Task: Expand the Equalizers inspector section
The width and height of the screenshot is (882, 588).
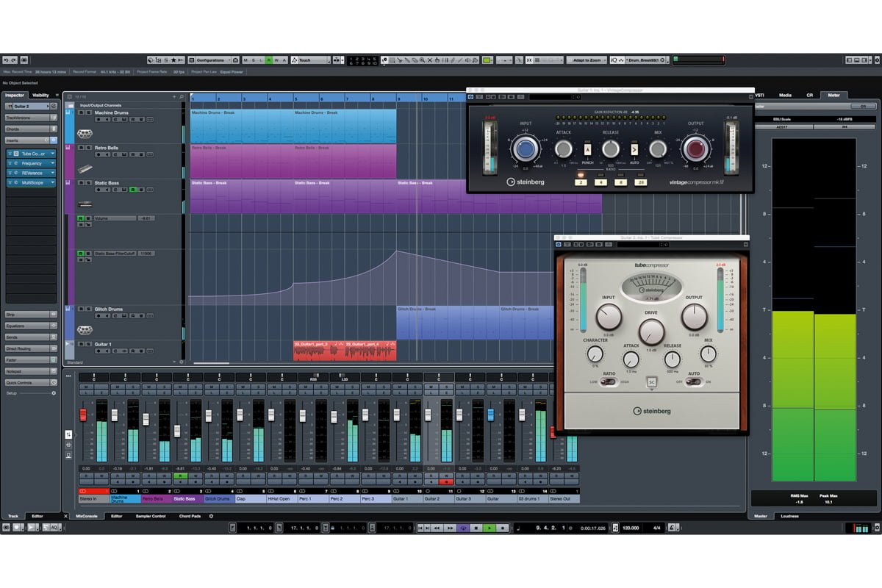Action: coord(31,326)
